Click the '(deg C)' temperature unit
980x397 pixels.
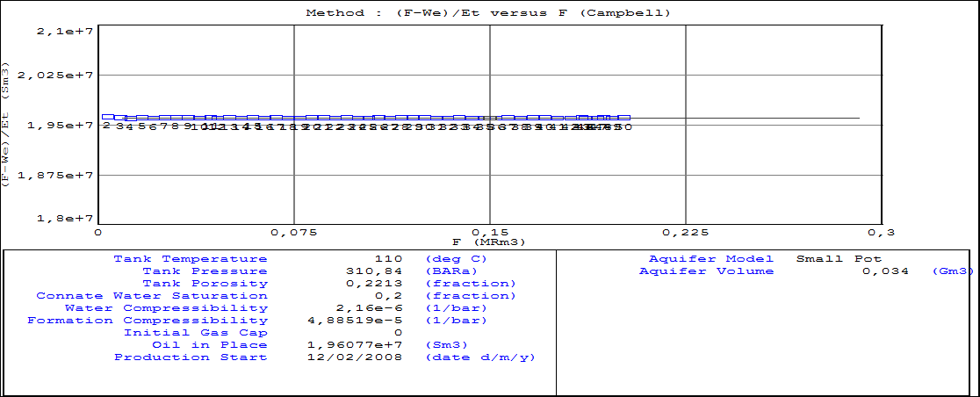point(457,259)
